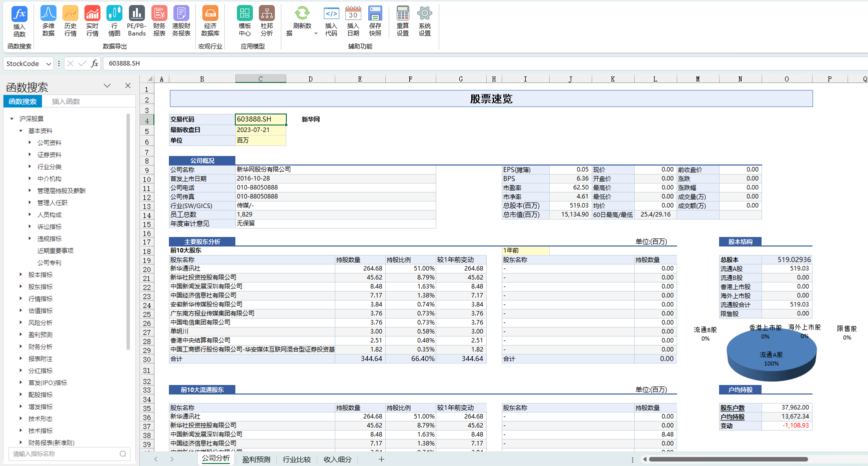Open the 函数搜索 panel options chevron
Screen dimensions: 868x466
(107, 86)
